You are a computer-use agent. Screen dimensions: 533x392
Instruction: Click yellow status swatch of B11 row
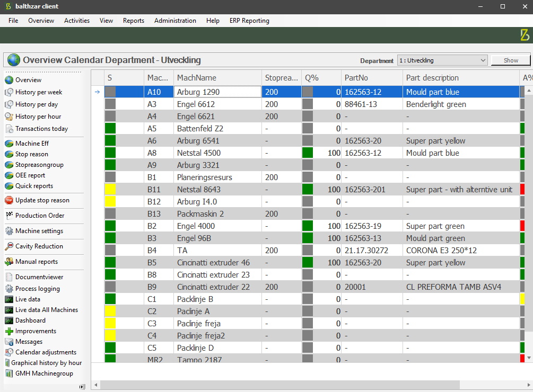click(x=110, y=190)
